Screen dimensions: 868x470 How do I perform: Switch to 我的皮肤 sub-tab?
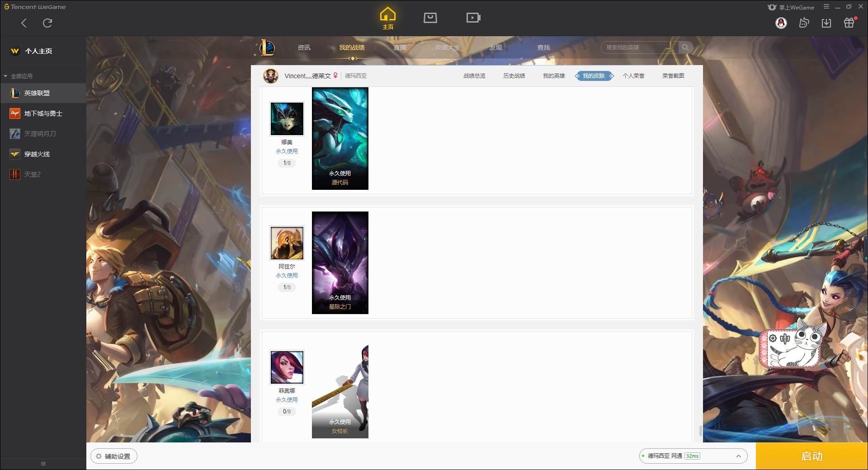tap(594, 76)
